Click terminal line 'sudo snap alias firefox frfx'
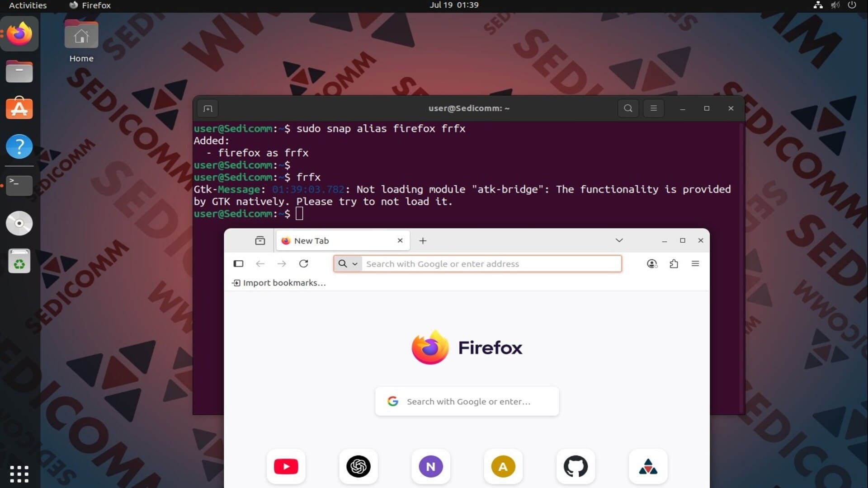The width and height of the screenshot is (868, 488). [381, 129]
